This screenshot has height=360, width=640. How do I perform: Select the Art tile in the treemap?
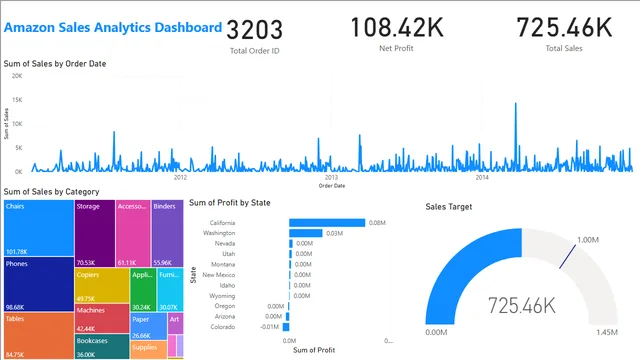pyautogui.click(x=176, y=323)
